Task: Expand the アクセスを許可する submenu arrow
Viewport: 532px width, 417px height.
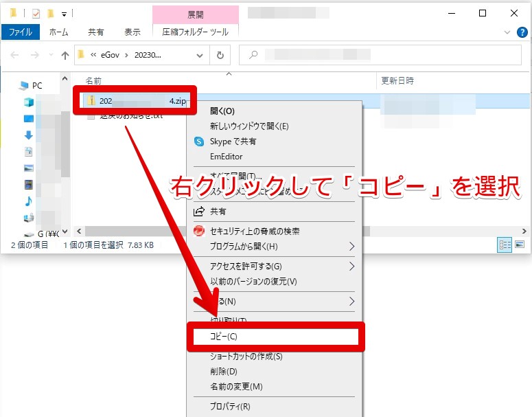Action: (x=352, y=267)
